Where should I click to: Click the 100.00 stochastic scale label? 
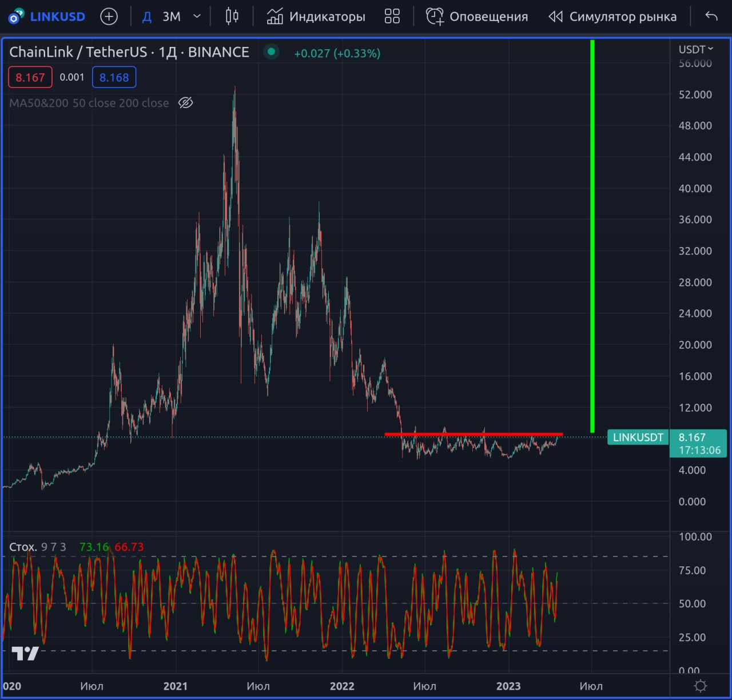point(695,536)
